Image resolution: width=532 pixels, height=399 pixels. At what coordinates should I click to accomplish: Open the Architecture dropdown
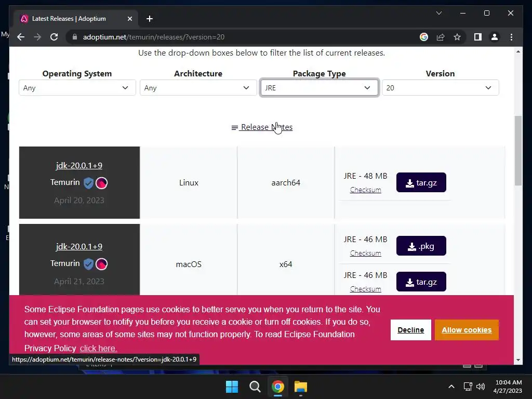coord(198,87)
